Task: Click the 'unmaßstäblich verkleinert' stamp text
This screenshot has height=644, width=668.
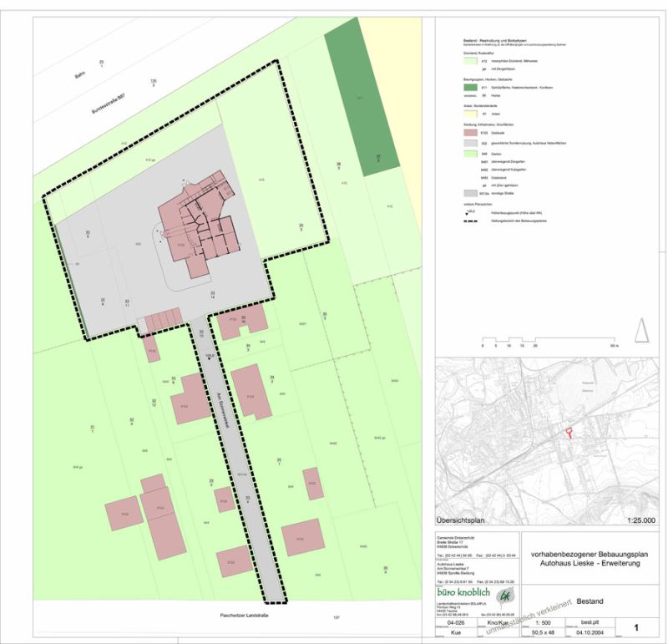Action: point(529,617)
